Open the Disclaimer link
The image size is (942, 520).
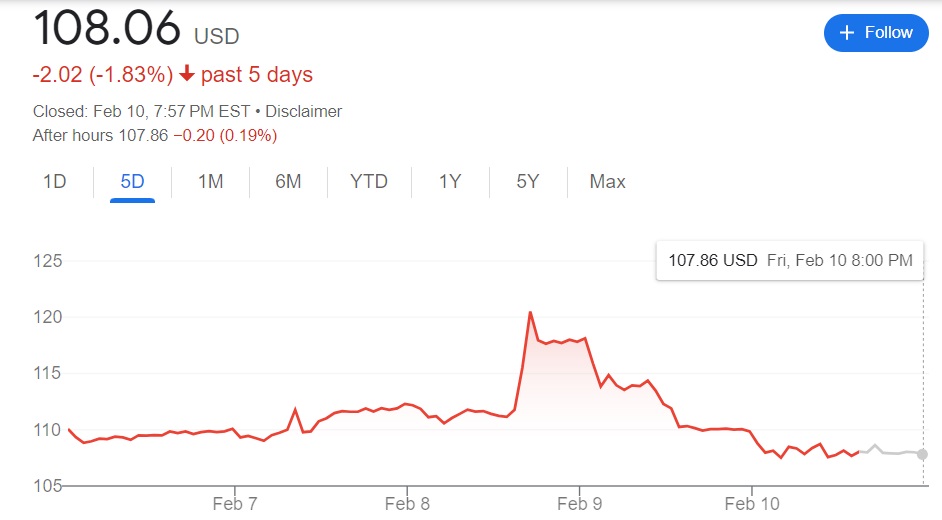[304, 112]
